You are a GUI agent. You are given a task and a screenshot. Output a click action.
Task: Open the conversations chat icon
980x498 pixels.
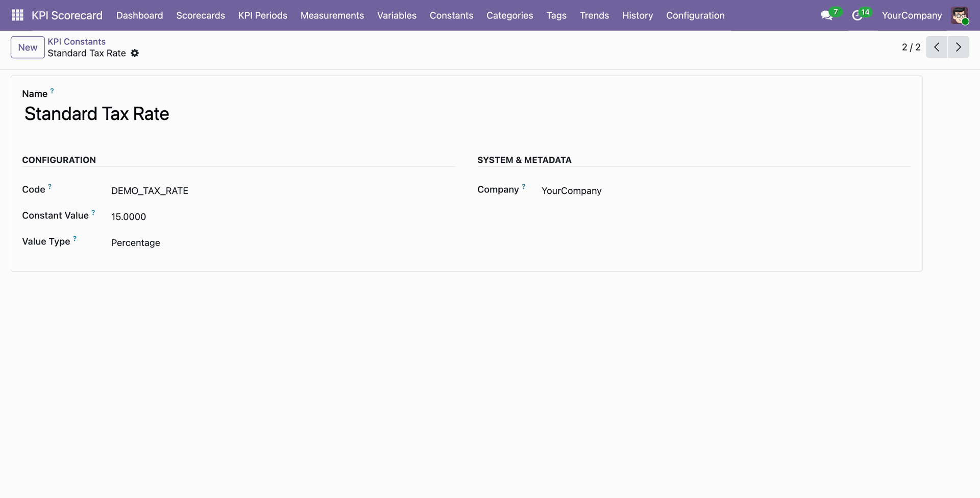coord(827,15)
